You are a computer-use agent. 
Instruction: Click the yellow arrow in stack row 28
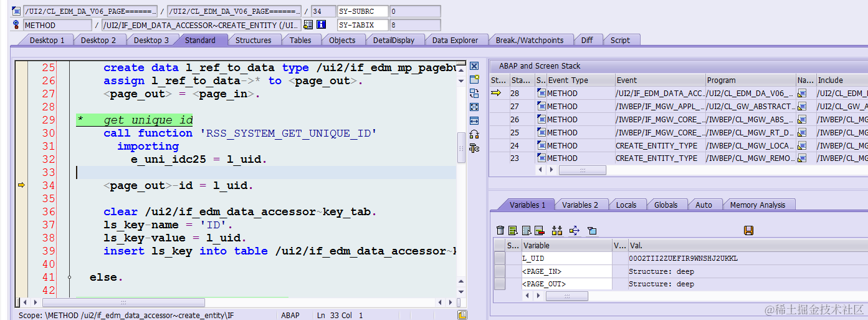496,93
